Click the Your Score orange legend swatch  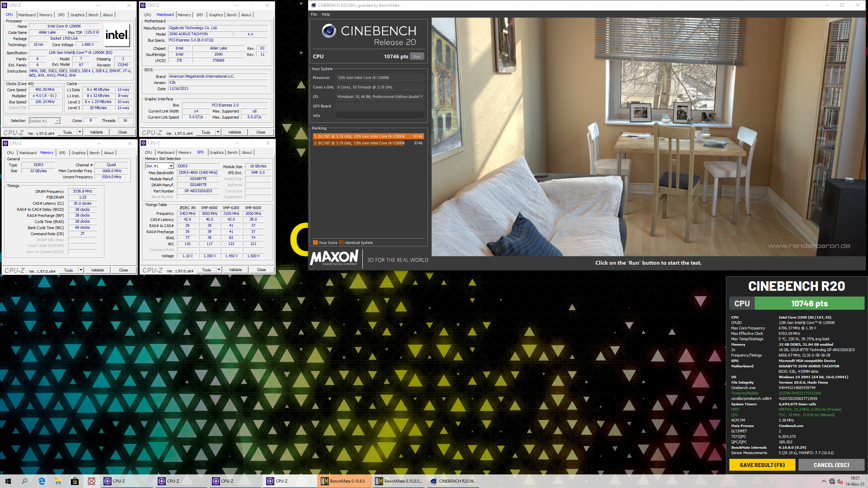(x=315, y=243)
